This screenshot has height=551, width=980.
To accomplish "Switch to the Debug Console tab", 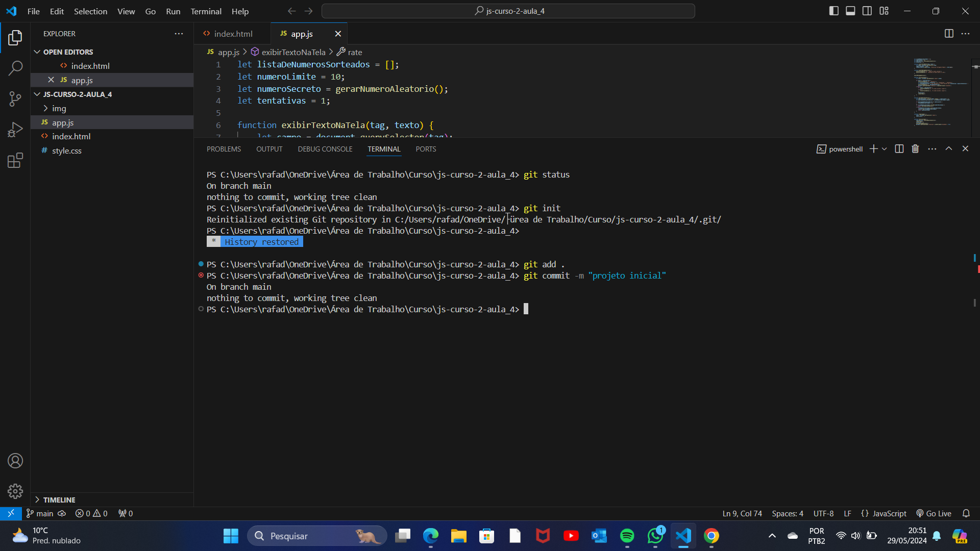I will point(325,149).
